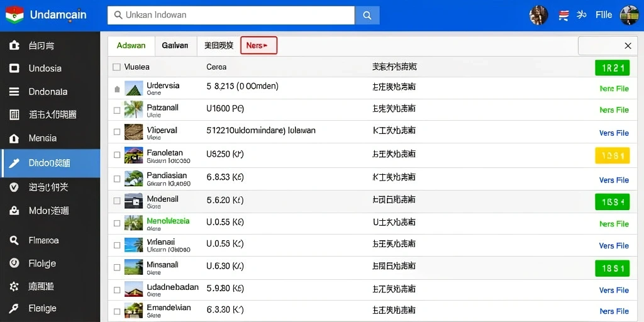Click the top home icon in sidebar
The width and height of the screenshot is (644, 322).
pyautogui.click(x=14, y=45)
